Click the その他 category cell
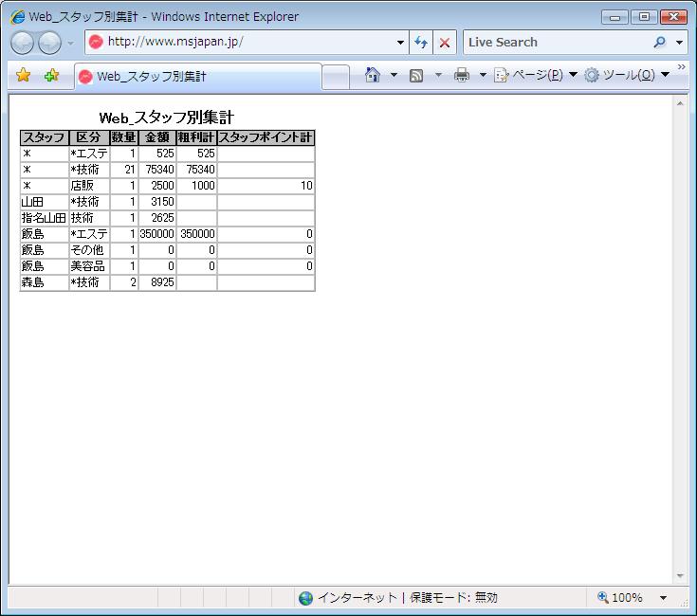The width and height of the screenshot is (697, 616). [x=89, y=249]
